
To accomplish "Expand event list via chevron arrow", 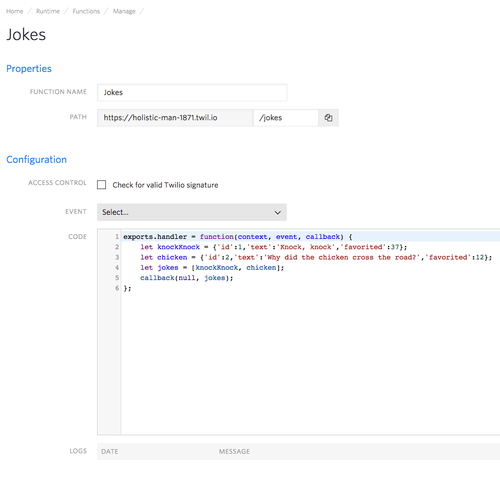I will coord(277,212).
